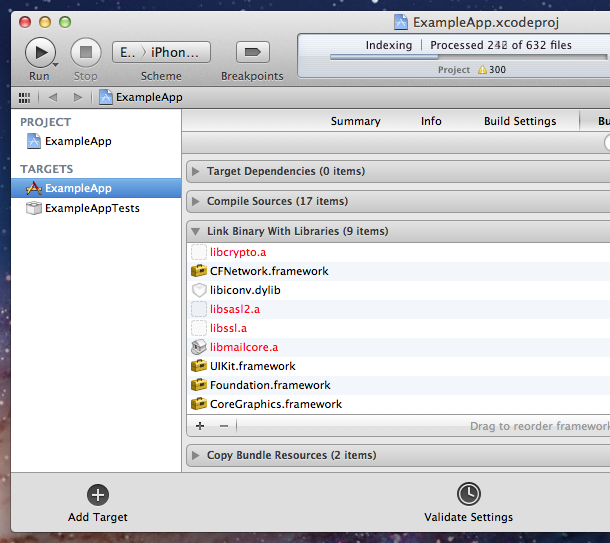Image resolution: width=610 pixels, height=543 pixels.
Task: Click the Stop button in toolbar
Action: (86, 52)
